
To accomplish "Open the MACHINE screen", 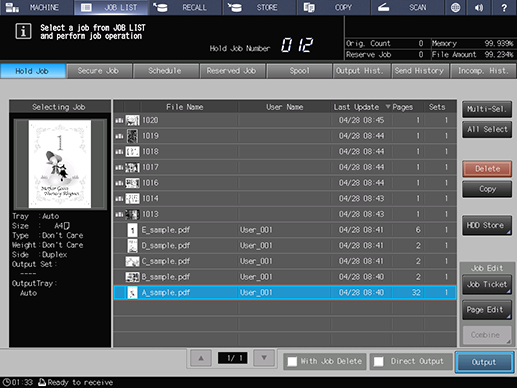I will coord(36,7).
